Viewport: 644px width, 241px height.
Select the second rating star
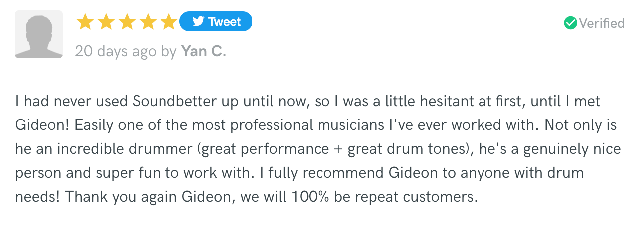[106, 22]
